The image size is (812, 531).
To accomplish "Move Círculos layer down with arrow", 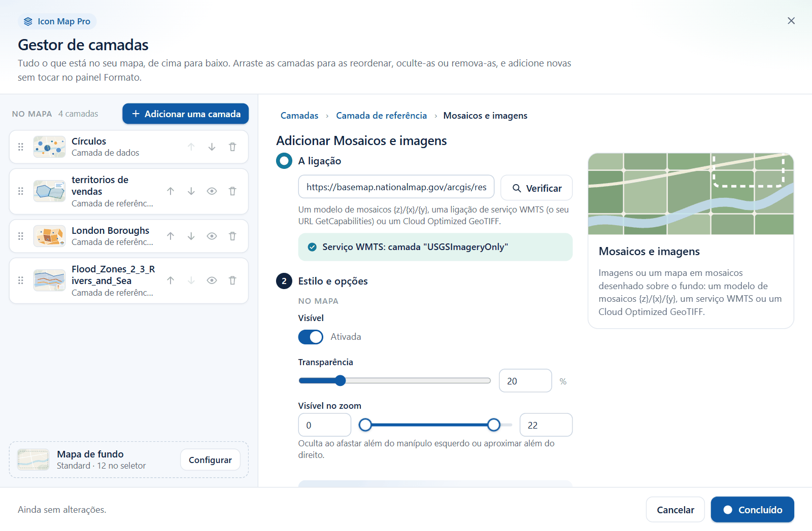I will pos(212,147).
